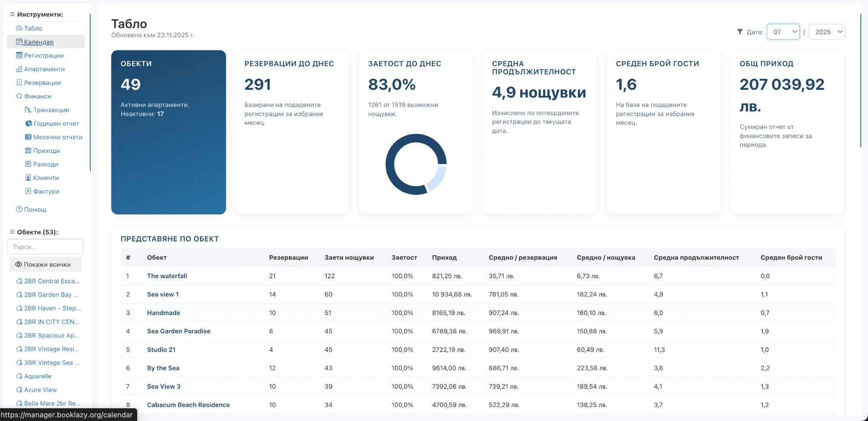The image size is (868, 421).
Task: Click the Годишен отчет pie chart icon
Action: click(x=29, y=123)
